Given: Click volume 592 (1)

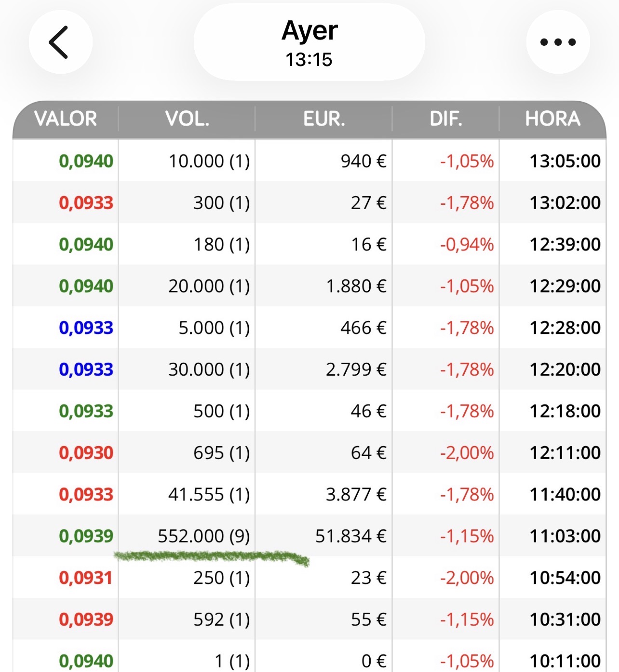Looking at the screenshot, I should point(222,619).
